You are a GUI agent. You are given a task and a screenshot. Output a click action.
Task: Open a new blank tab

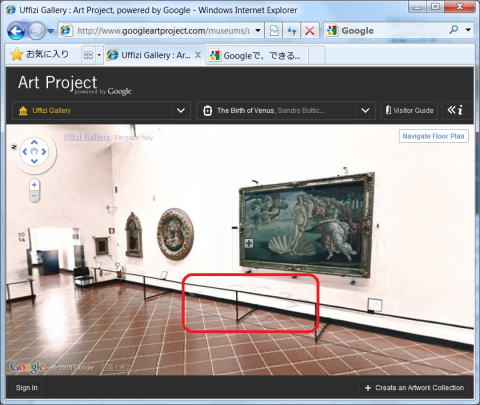click(316, 55)
